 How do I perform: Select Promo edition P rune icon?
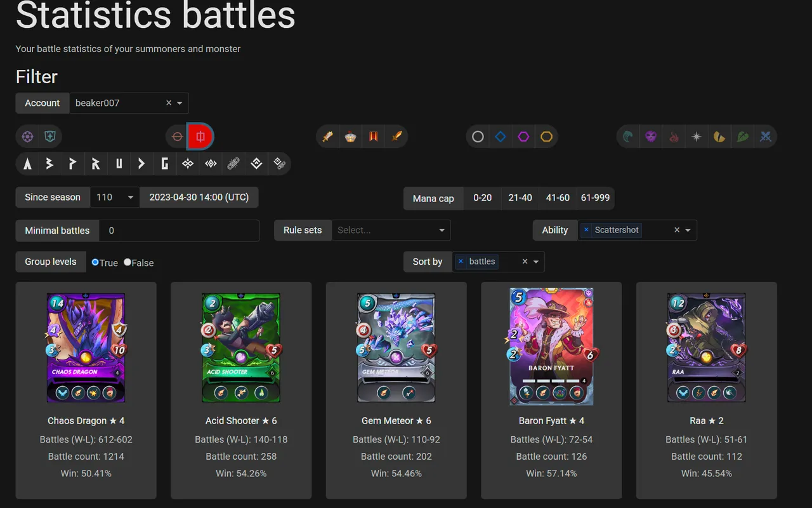click(73, 164)
